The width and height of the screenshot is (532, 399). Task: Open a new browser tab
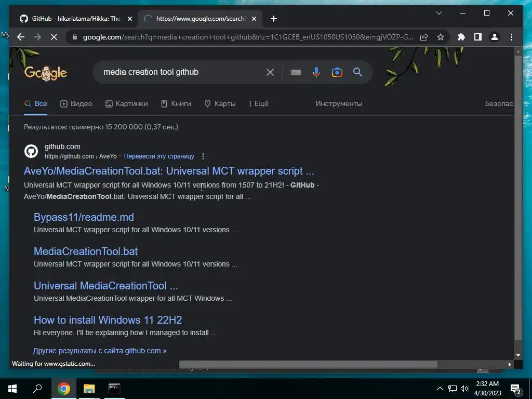274,19
